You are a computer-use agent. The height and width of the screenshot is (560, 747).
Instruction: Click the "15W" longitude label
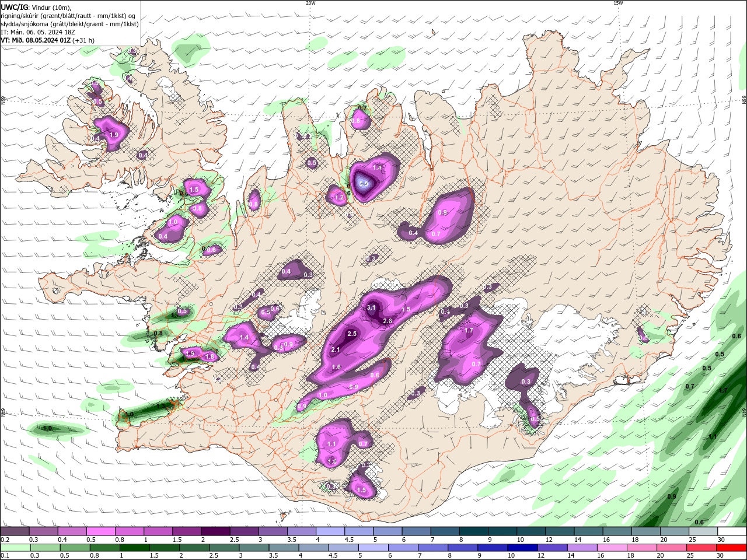point(618,3)
